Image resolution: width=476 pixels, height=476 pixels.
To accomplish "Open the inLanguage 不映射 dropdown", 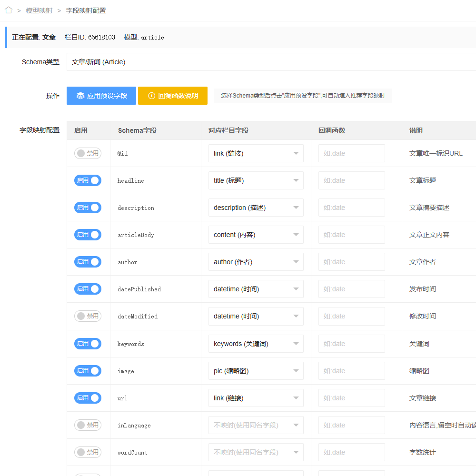I will pos(256,425).
